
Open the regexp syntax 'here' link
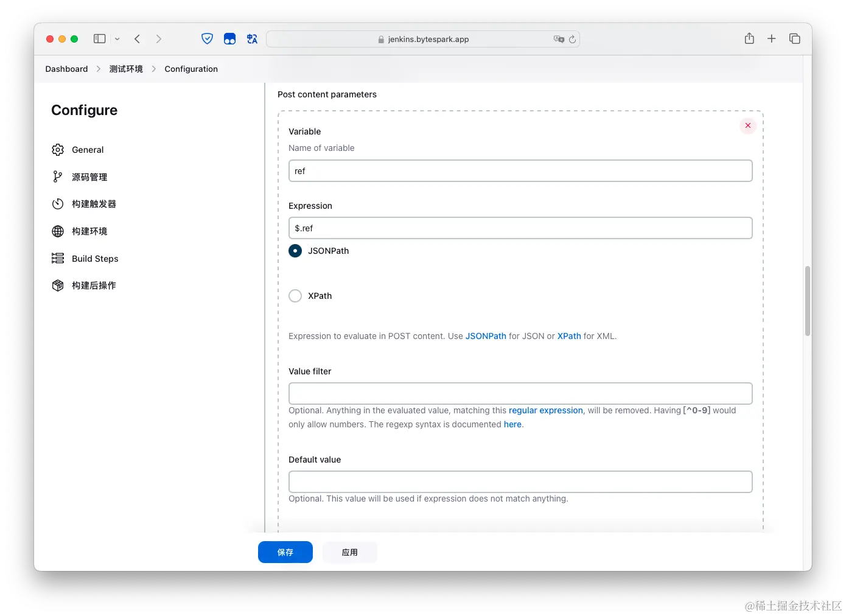[x=512, y=424]
